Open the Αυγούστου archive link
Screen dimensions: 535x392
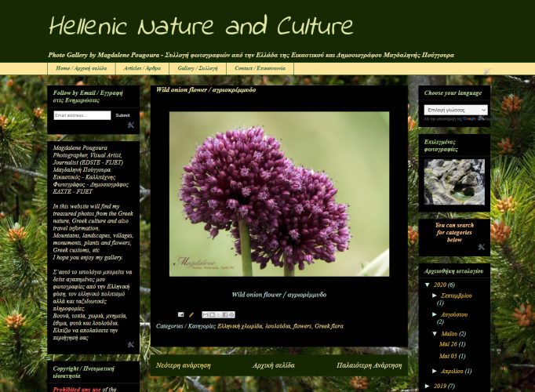point(454,314)
